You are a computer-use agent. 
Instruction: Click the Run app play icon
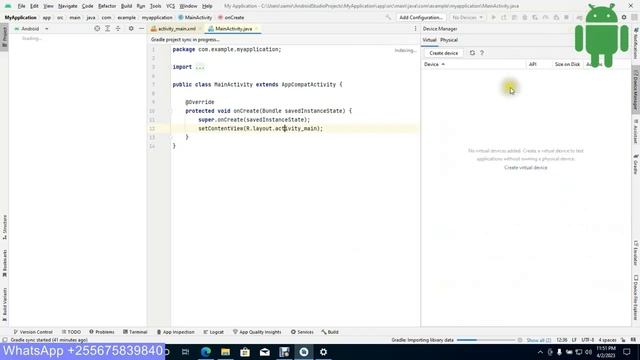coord(493,18)
